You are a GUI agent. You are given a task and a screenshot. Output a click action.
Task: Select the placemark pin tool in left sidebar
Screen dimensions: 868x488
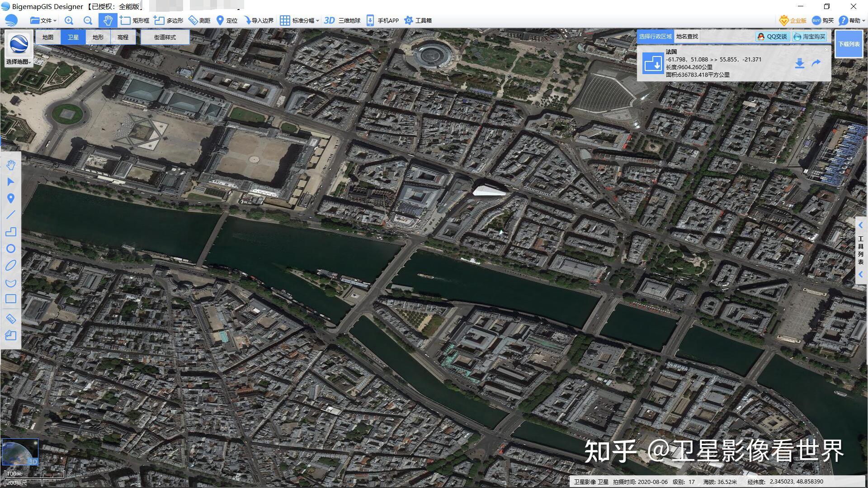point(11,198)
